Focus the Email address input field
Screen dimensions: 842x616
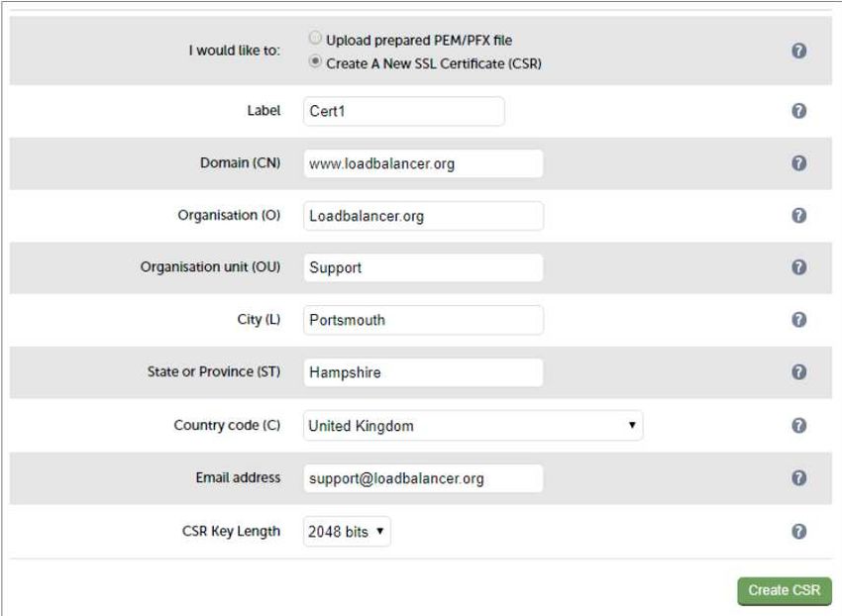(x=423, y=478)
